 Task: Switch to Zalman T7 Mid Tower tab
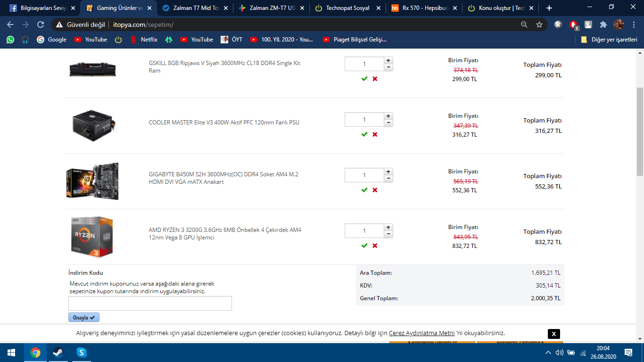click(x=195, y=8)
